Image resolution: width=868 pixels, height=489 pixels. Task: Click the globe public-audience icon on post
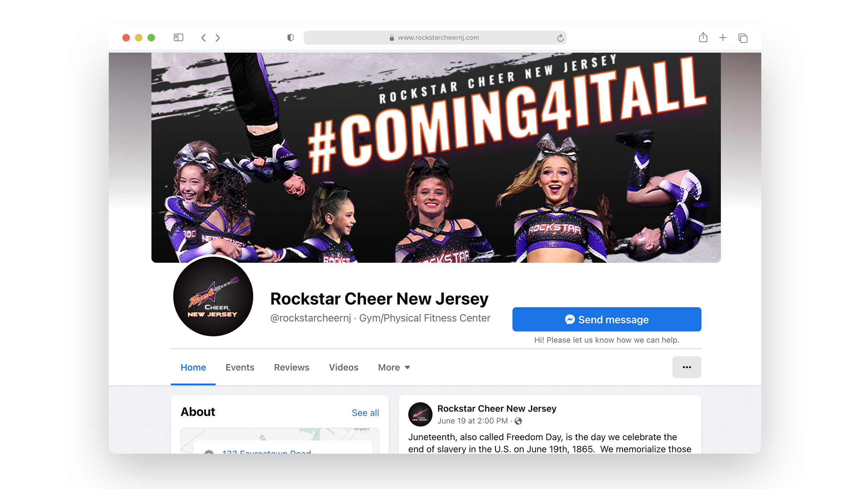[x=518, y=421]
